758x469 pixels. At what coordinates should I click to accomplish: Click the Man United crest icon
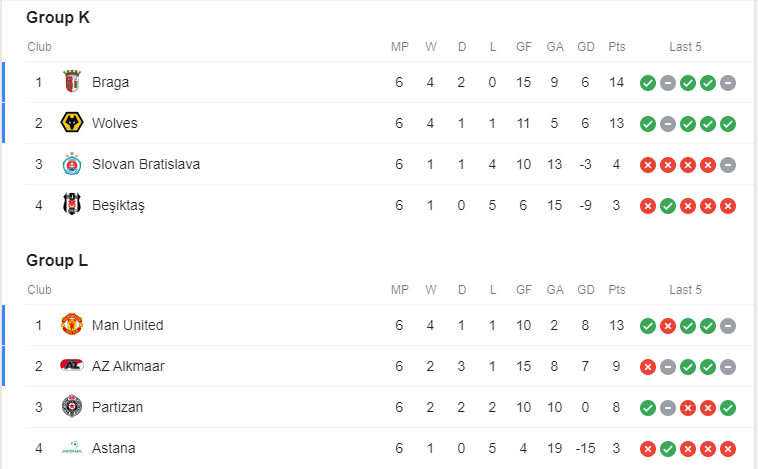tap(71, 325)
